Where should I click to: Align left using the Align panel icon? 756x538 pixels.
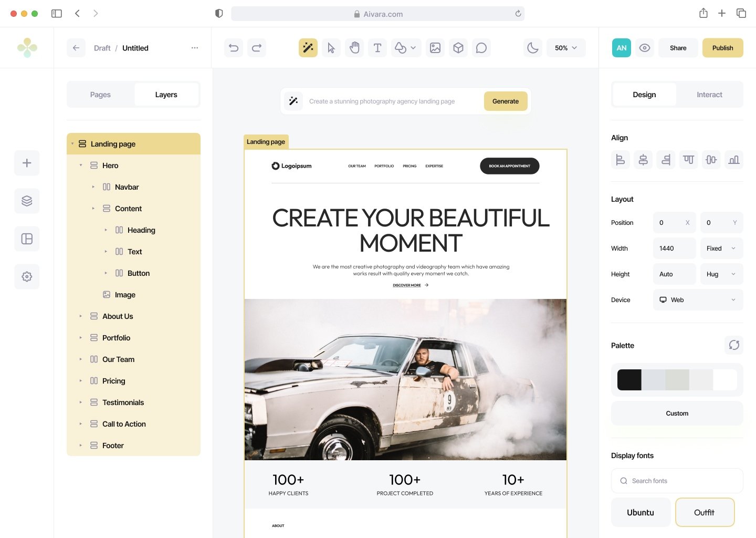(x=620, y=160)
